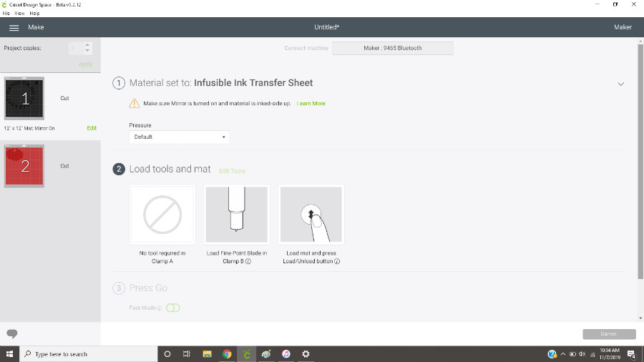Open the Help menu

click(34, 14)
